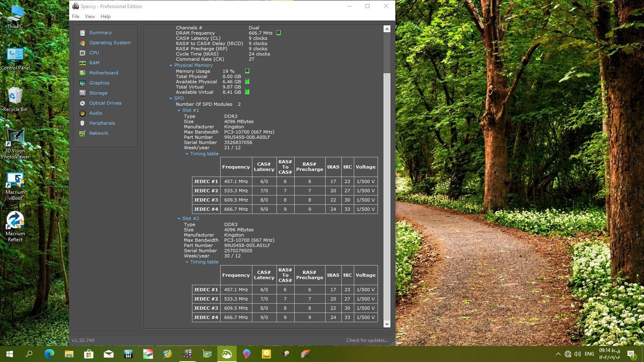Click the Motherboard icon in sidebar

(x=83, y=73)
